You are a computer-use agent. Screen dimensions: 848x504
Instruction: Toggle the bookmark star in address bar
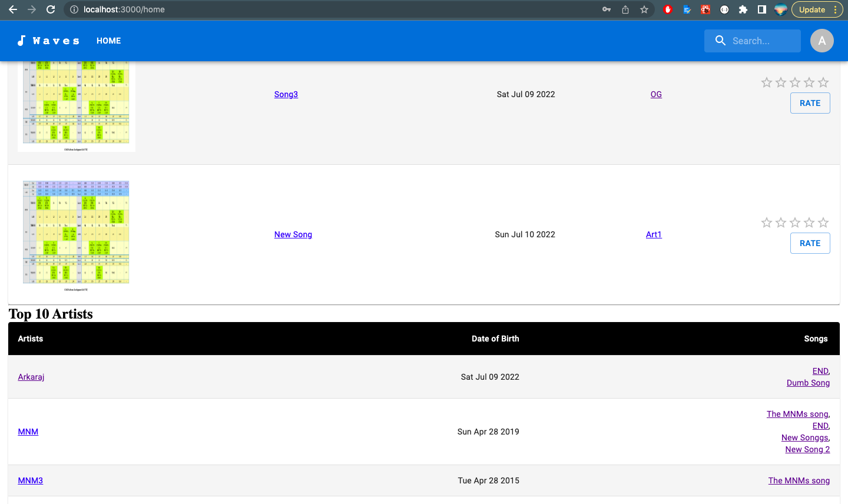(644, 9)
